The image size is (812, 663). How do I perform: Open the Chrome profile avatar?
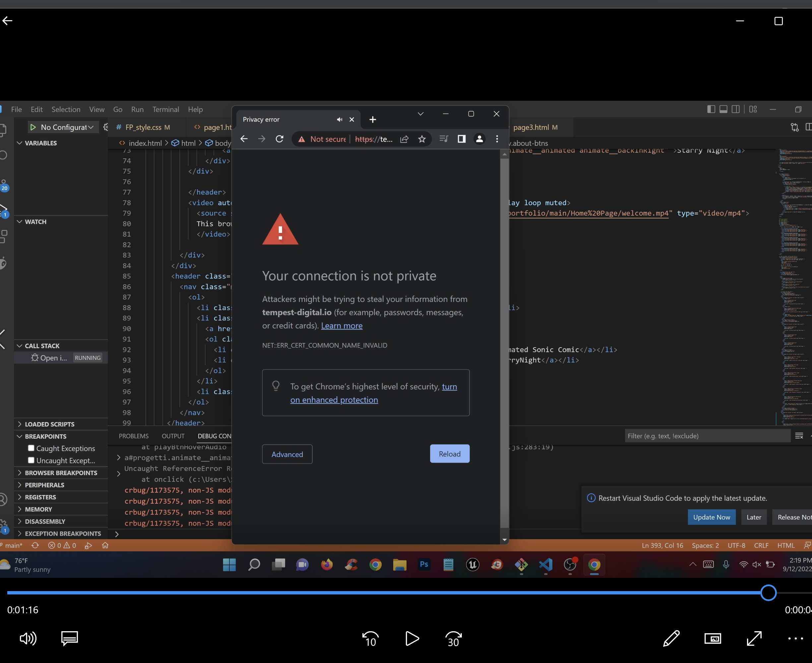(479, 139)
